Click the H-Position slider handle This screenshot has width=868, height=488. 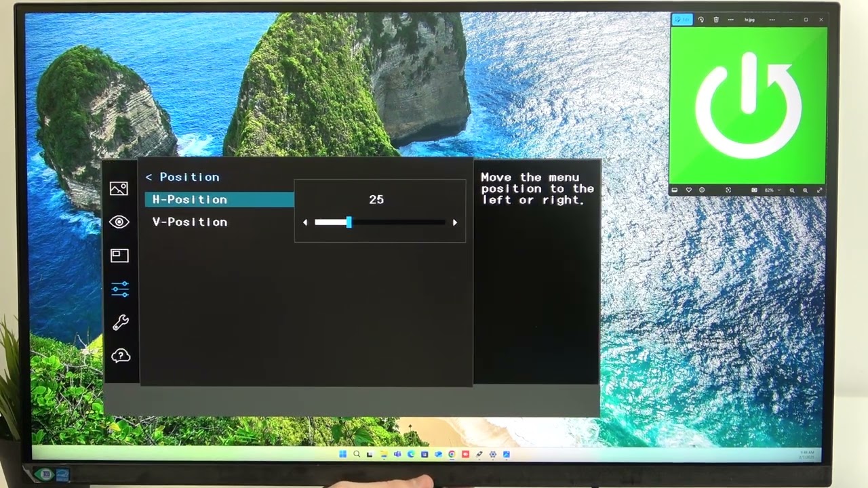coord(349,222)
